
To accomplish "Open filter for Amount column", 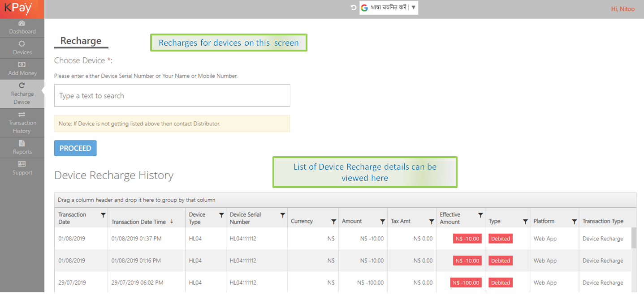I will [x=382, y=222].
